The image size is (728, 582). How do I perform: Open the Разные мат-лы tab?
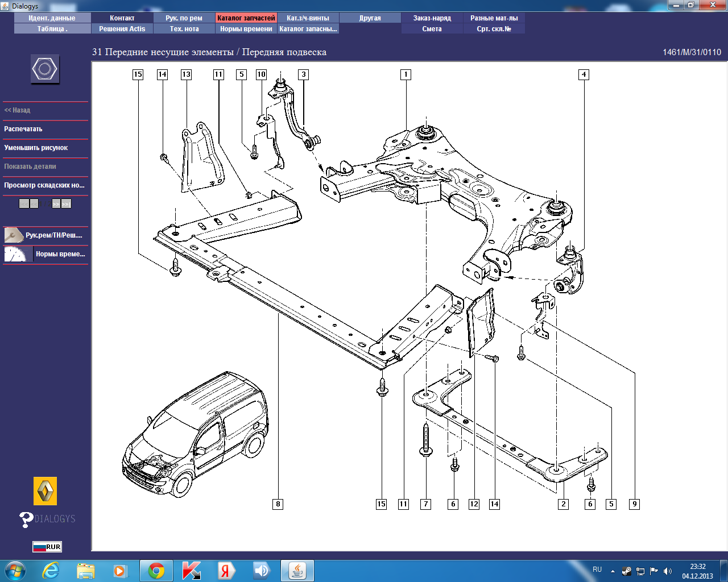(494, 18)
